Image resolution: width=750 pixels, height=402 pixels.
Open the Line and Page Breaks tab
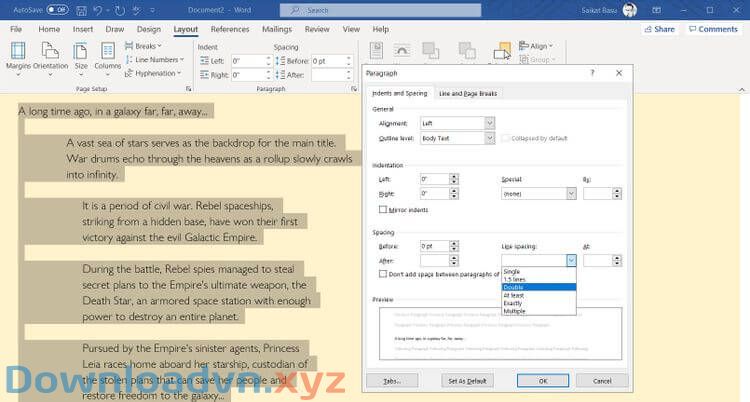click(468, 93)
